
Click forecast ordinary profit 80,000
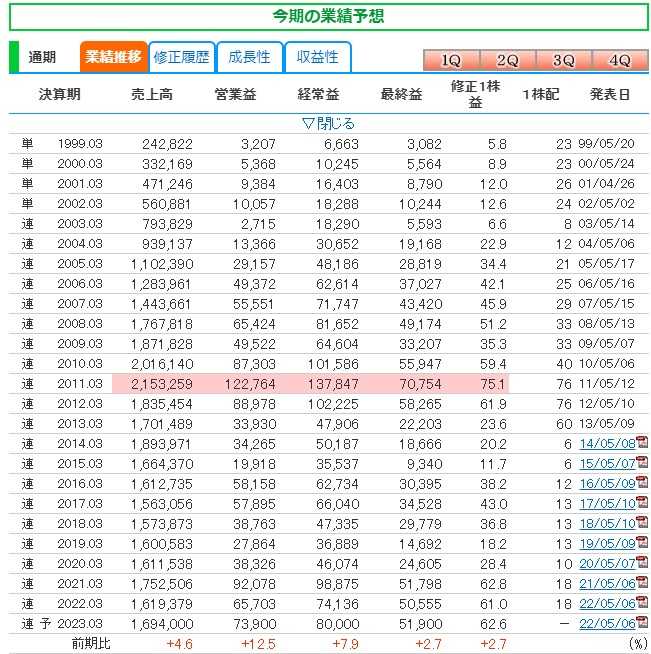[x=337, y=624]
